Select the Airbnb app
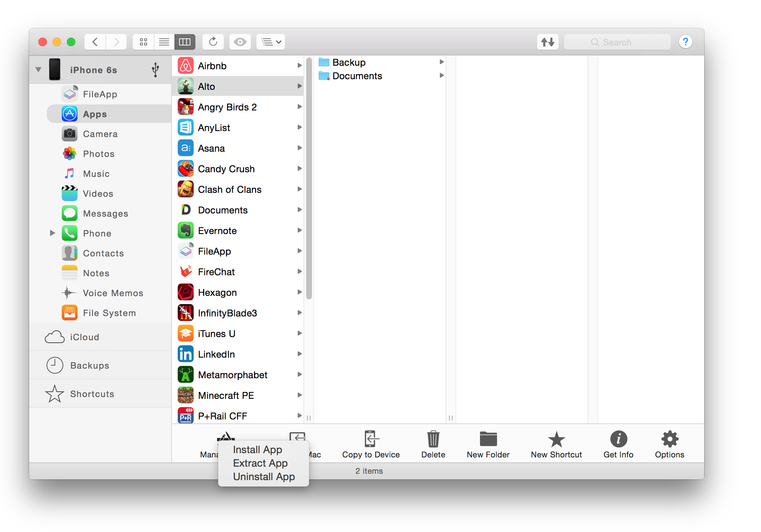The width and height of the screenshot is (761, 532). 238,66
